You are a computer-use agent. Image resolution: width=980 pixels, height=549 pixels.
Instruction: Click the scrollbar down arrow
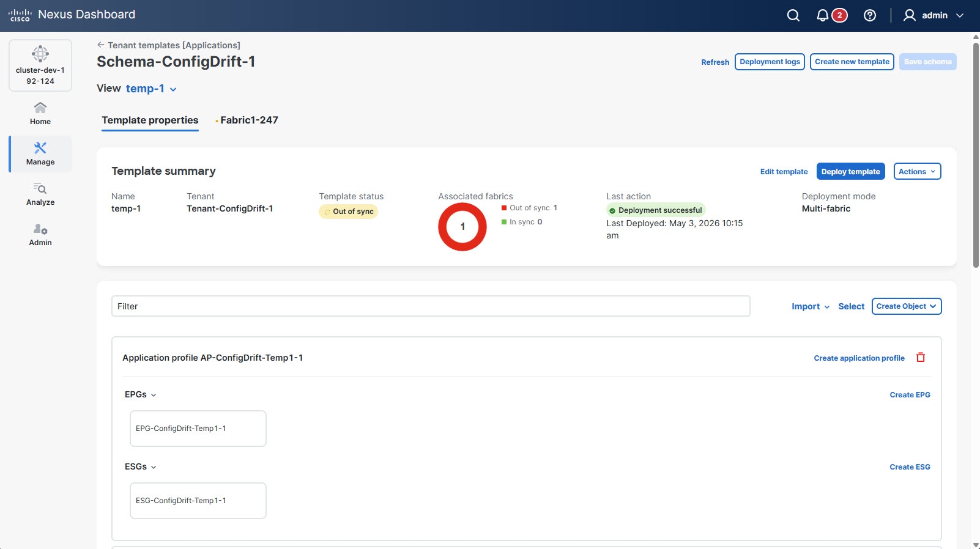coord(976,544)
